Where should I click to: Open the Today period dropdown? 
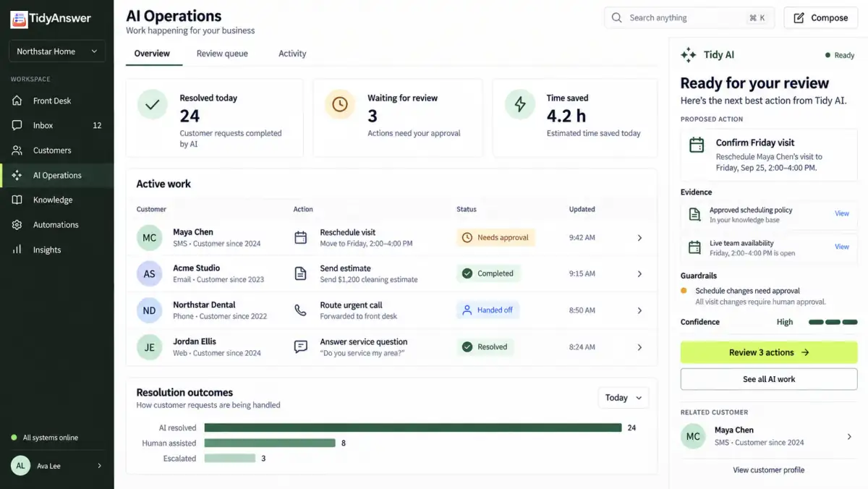coord(623,398)
